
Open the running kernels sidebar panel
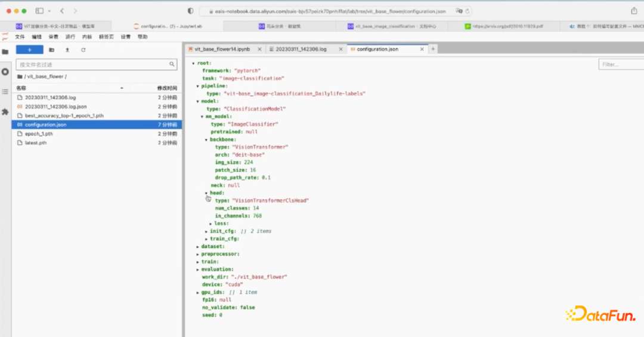5,72
